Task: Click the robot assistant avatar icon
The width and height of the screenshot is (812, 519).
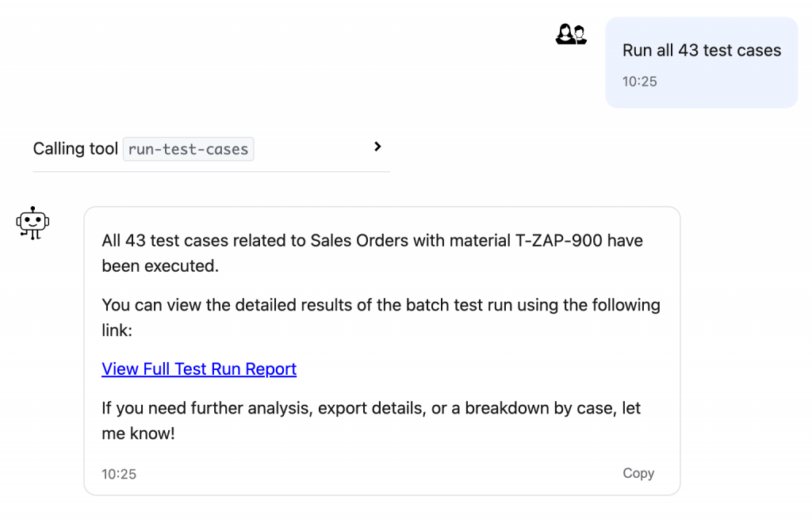Action: [x=33, y=223]
